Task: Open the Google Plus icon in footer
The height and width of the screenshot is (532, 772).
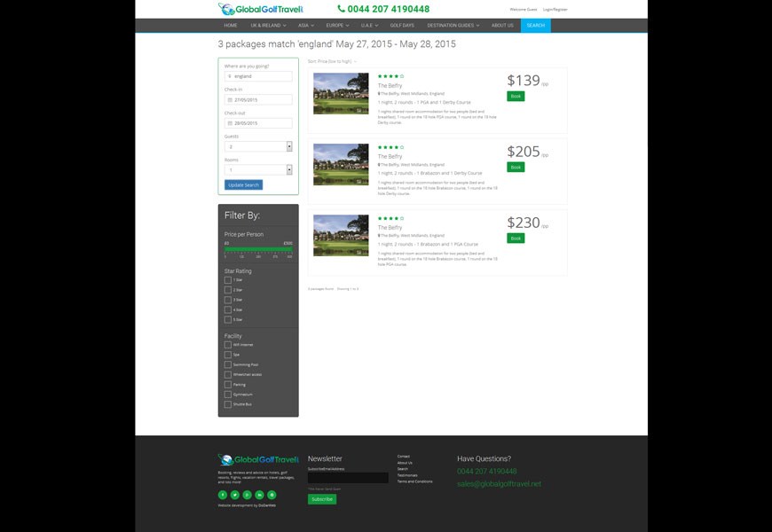Action: (x=248, y=495)
